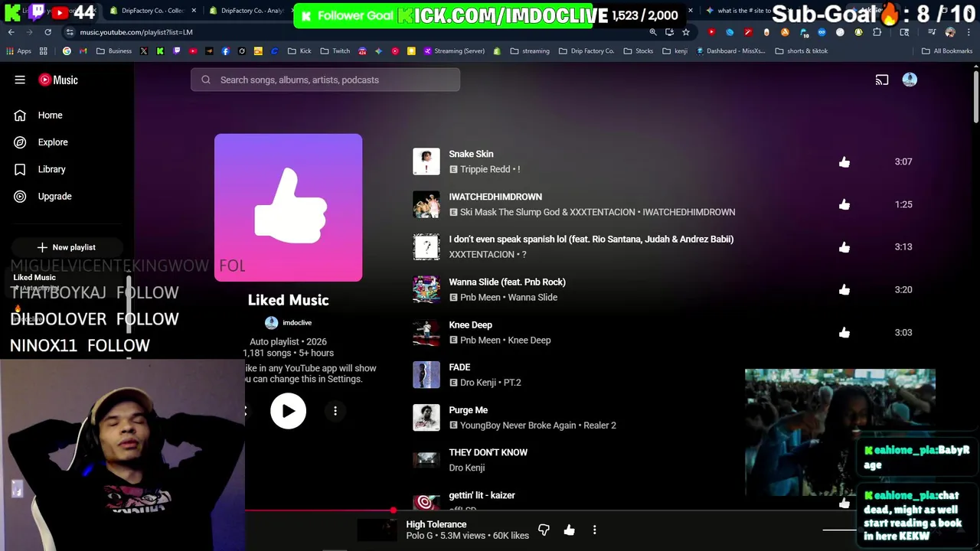Viewport: 980px width, 551px height.
Task: Open player bar three-dot menu
Action: click(x=594, y=530)
